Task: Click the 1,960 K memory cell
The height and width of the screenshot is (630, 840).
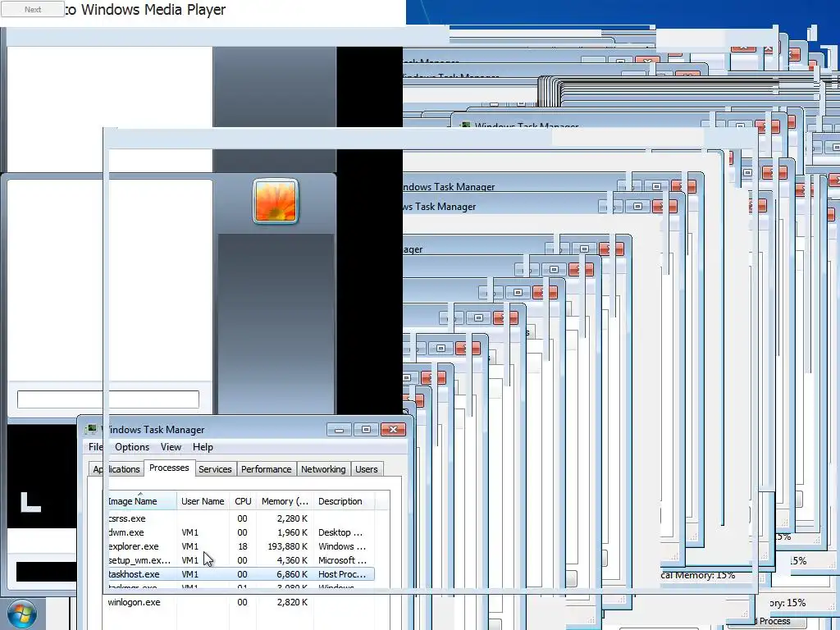Action: [x=292, y=532]
